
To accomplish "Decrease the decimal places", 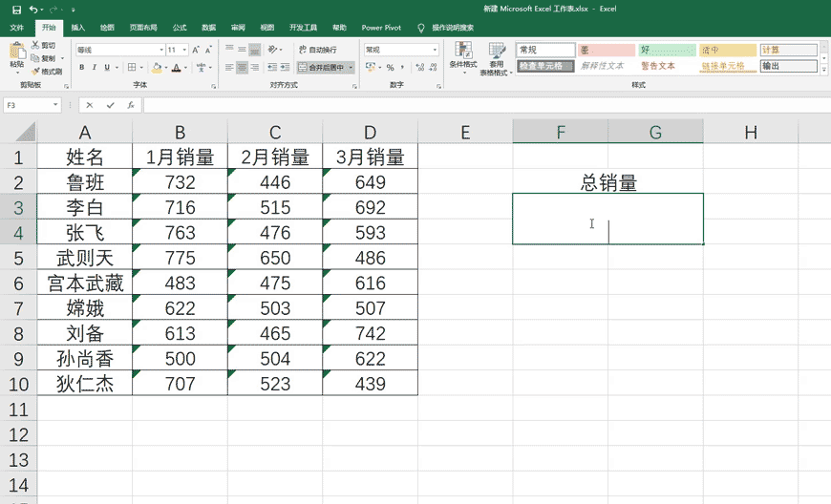I will 433,67.
